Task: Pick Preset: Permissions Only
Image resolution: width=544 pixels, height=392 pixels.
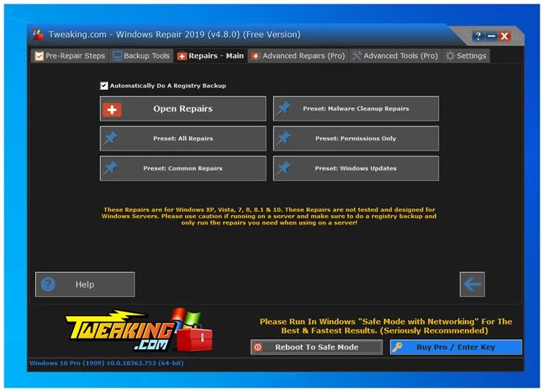Action: [x=355, y=138]
